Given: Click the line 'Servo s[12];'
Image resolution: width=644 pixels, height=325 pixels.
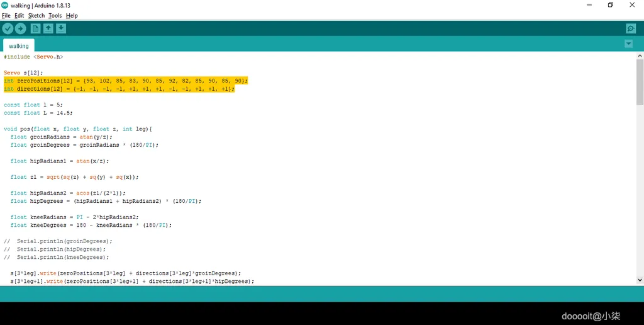Looking at the screenshot, I should [x=23, y=73].
